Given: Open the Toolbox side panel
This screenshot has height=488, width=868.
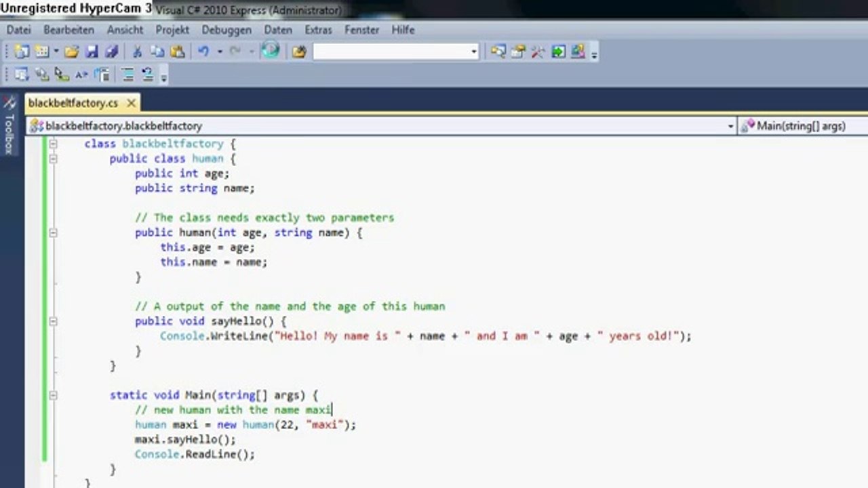Looking at the screenshot, I should point(9,125).
